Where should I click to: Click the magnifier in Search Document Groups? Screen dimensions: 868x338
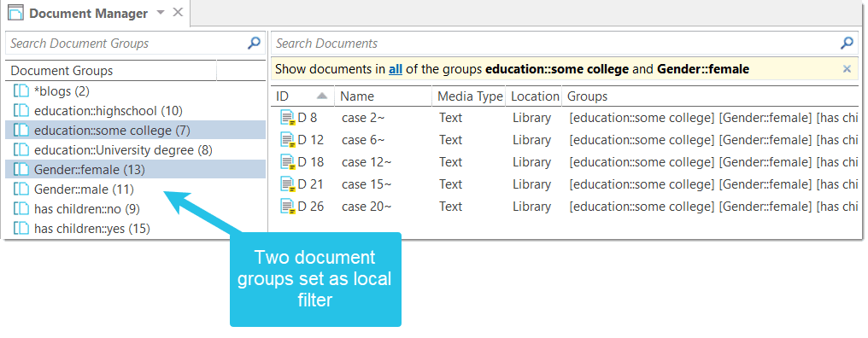pyautogui.click(x=254, y=44)
